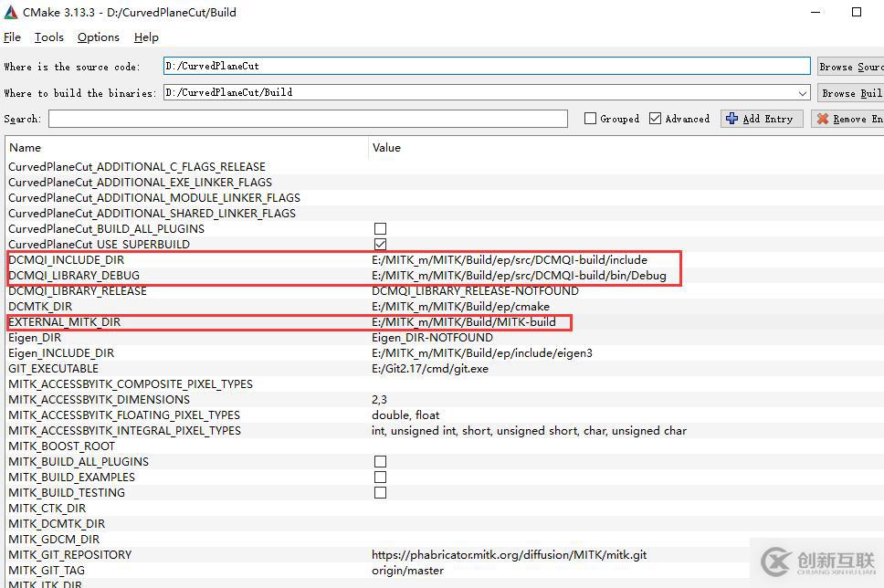Open the Options menu

click(99, 37)
